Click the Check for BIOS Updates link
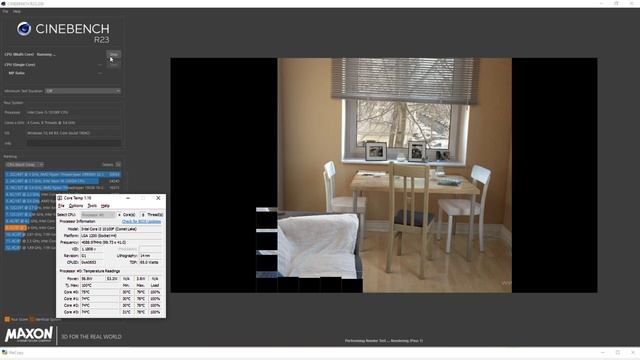Screen dimensions: 640x360 [x=142, y=222]
